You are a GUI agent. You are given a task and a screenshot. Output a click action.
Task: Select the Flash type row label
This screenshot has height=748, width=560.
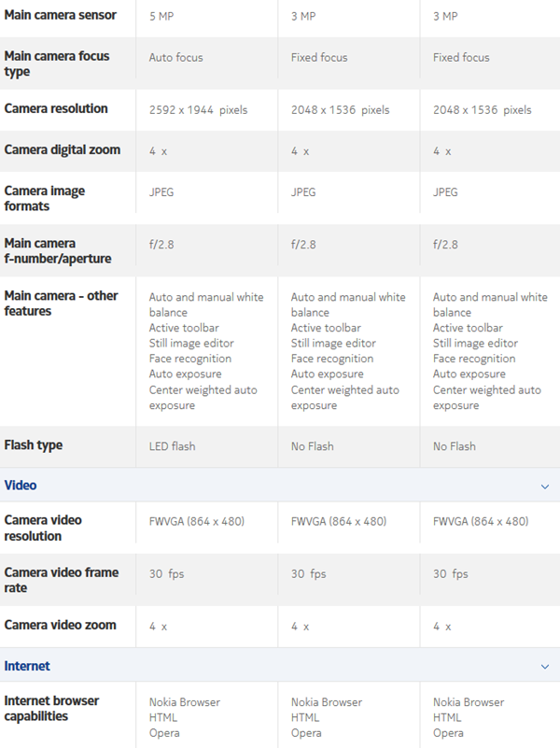point(34,445)
